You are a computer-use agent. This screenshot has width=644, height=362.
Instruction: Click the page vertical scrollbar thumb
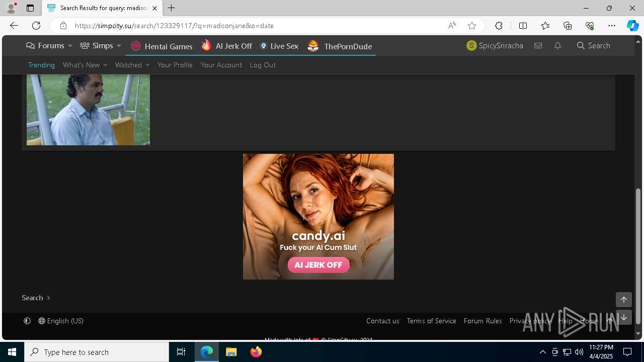[x=638, y=255]
